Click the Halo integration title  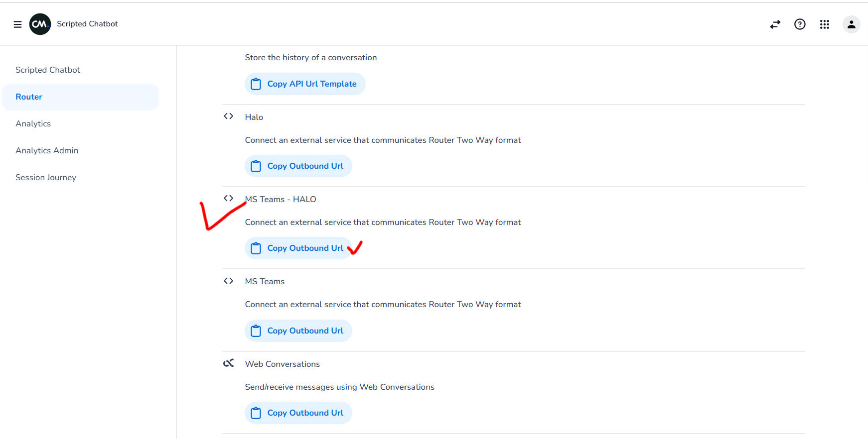(x=254, y=117)
